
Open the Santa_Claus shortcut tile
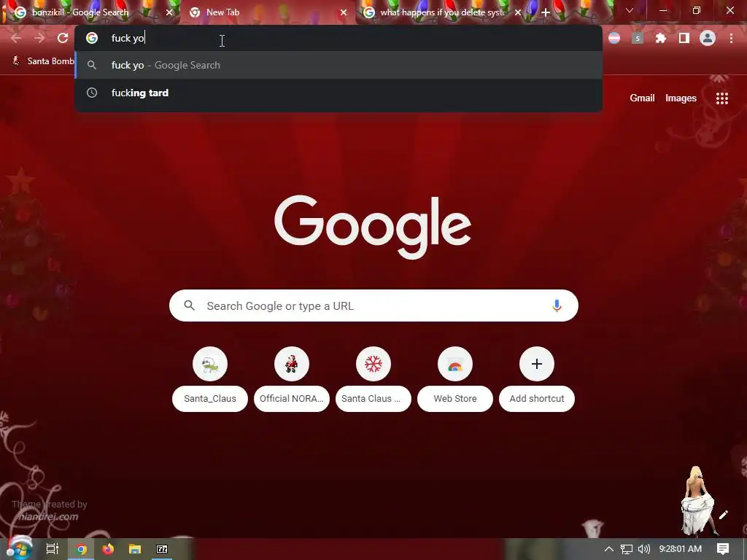click(210, 379)
